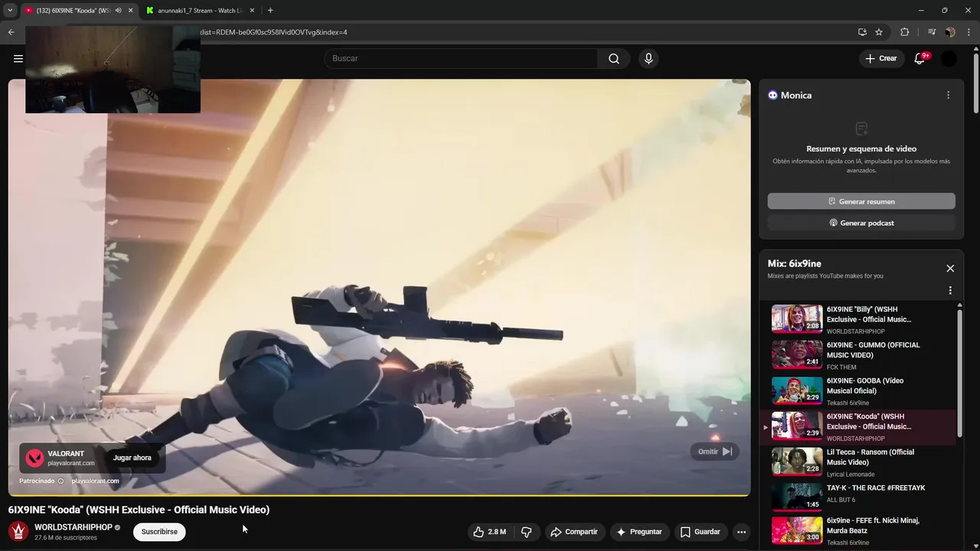This screenshot has width=980, height=551.
Task: Click the Valorant ad logo
Action: point(34,458)
